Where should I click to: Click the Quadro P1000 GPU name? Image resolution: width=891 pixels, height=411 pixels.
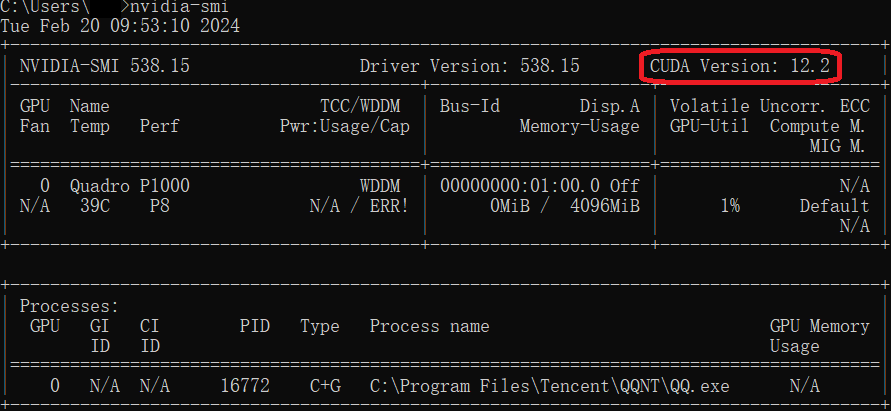click(129, 186)
